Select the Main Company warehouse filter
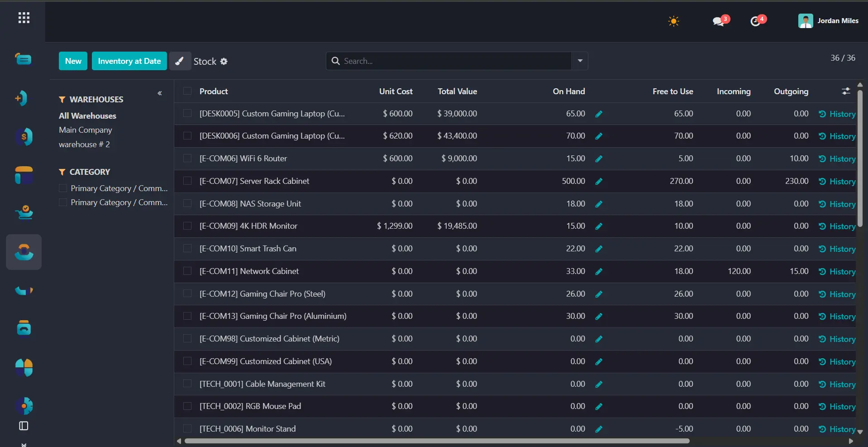Screen dimensions: 868x447 pyautogui.click(x=85, y=130)
